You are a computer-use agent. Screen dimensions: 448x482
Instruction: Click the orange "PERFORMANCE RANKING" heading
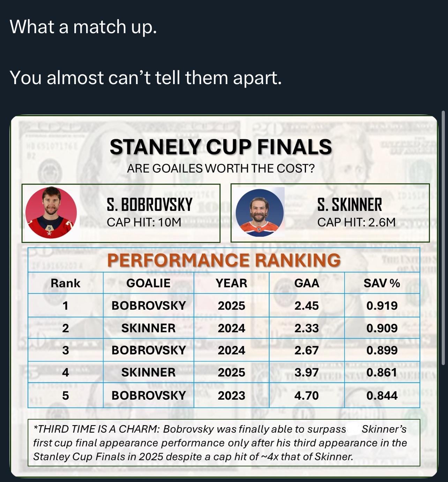click(224, 260)
